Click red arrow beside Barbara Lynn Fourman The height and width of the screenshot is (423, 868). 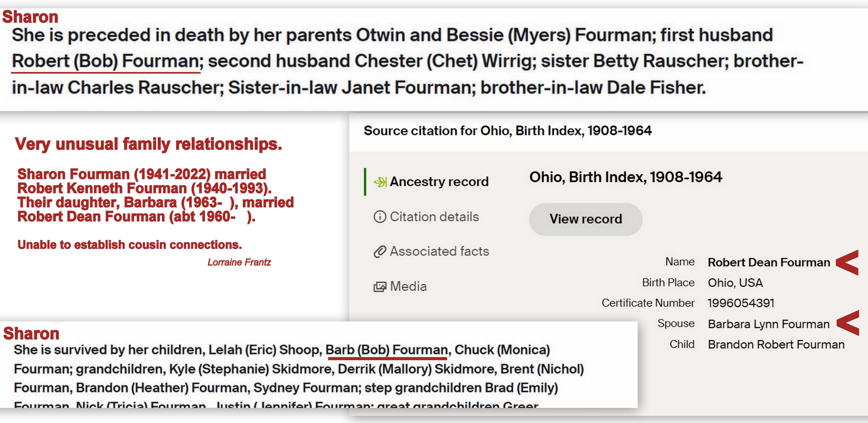(x=848, y=323)
